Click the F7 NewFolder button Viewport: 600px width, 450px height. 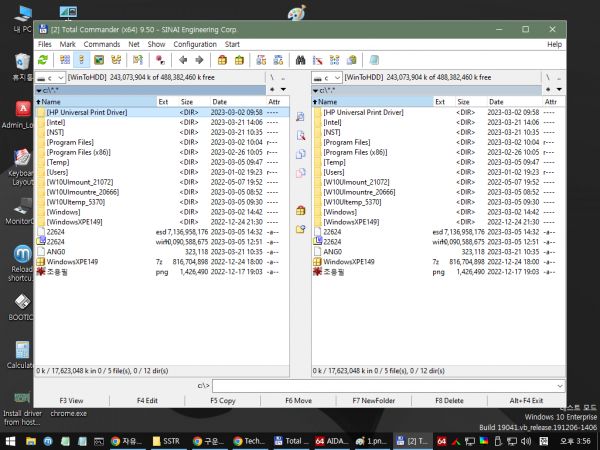tap(373, 401)
